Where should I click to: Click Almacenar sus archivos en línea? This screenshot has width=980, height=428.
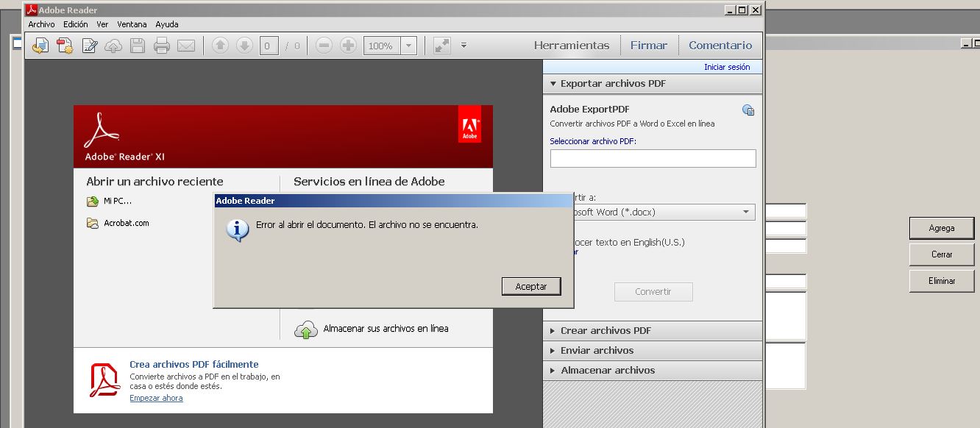pyautogui.click(x=386, y=329)
